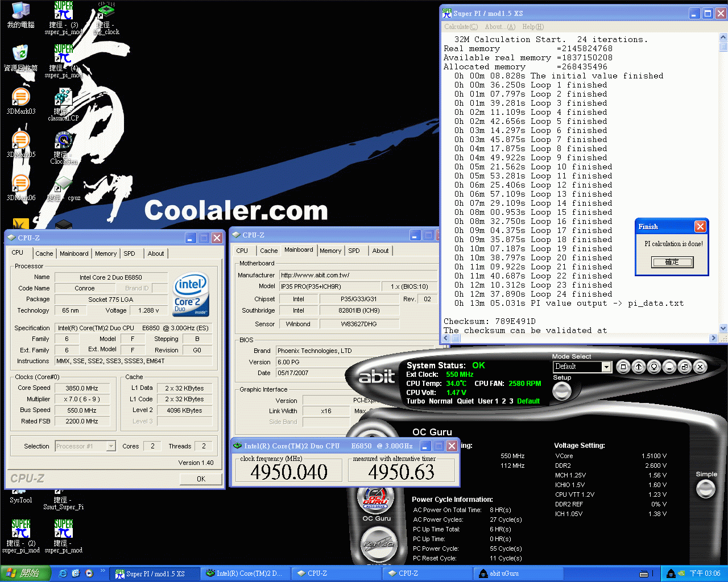The image size is (728, 582).
Task: Click the overlapping-windows round icon in abit uGuru
Action: (685, 367)
